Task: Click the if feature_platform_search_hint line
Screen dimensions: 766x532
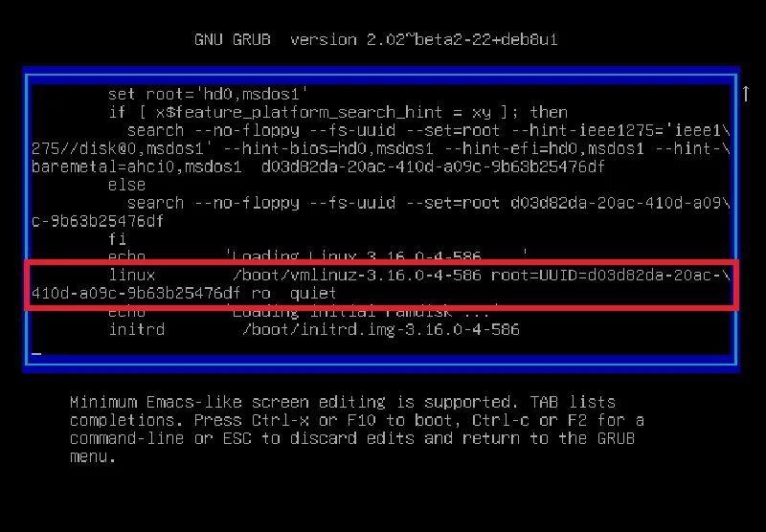Action: [338, 112]
